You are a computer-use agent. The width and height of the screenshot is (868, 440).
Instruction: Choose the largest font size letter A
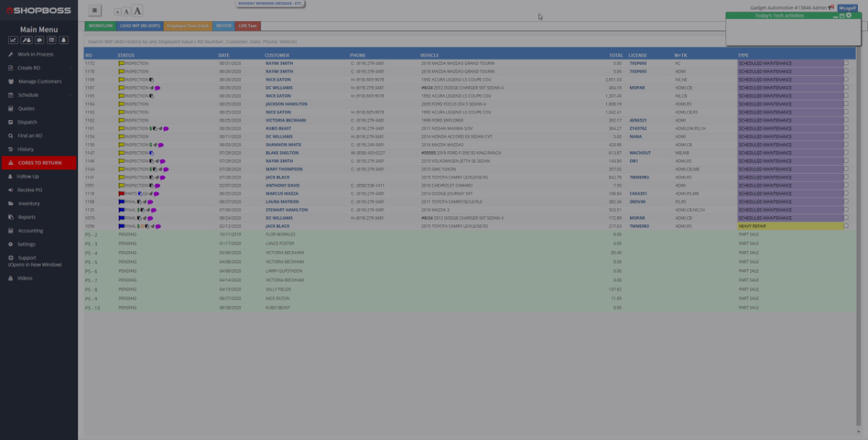click(x=137, y=10)
